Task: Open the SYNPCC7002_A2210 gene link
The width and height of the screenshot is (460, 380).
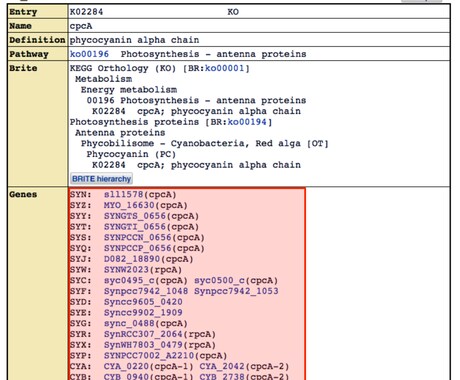Action: [149, 356]
